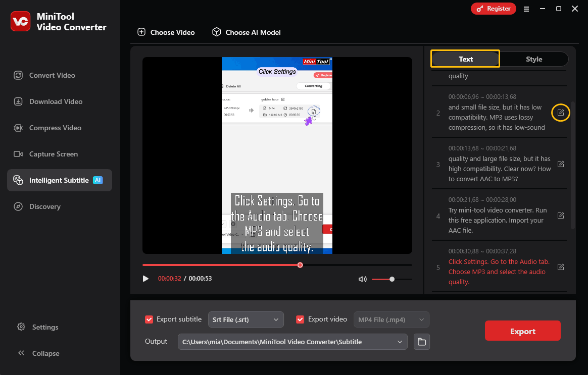
Task: Click timestamp 00:00:06,96 ~ 00:00:13,68
Action: 482,97
